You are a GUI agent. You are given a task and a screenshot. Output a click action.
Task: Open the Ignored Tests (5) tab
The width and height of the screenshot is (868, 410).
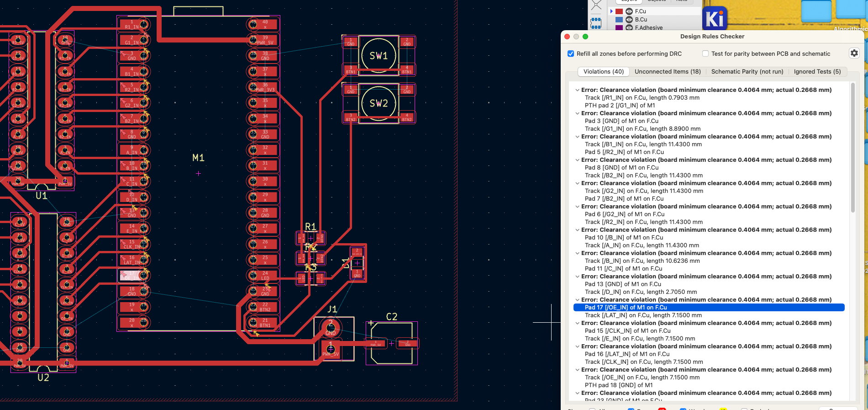coord(817,72)
